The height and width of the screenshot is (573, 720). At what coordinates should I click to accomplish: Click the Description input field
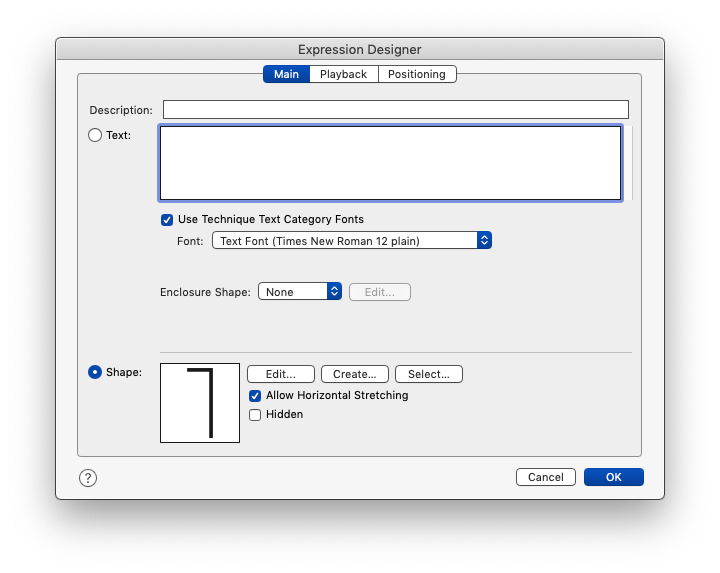395,110
